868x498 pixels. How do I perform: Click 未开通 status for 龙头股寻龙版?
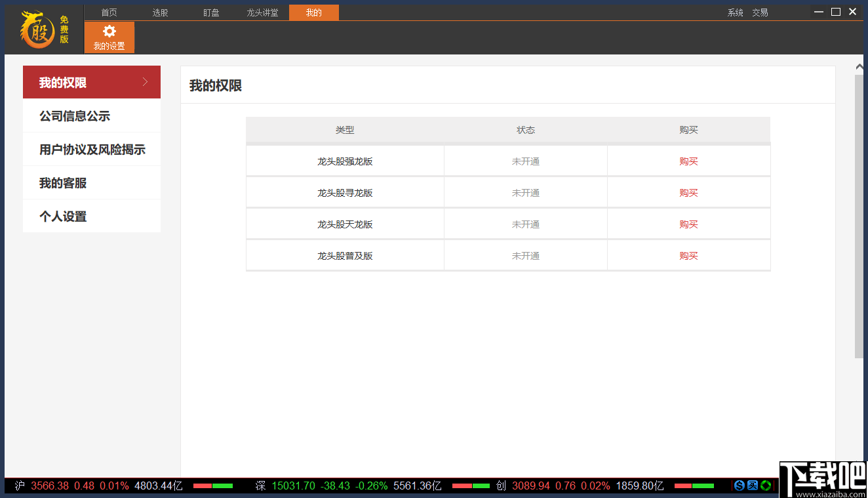coord(526,193)
